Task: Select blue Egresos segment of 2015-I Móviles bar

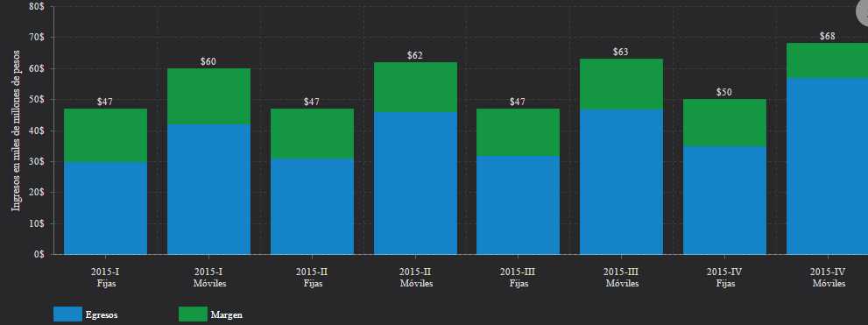Action: 208,189
